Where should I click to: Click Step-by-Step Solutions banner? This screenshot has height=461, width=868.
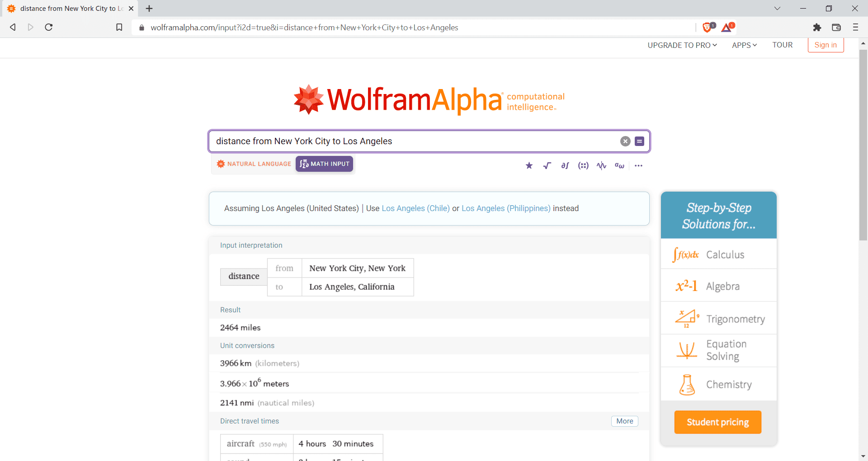pyautogui.click(x=719, y=216)
